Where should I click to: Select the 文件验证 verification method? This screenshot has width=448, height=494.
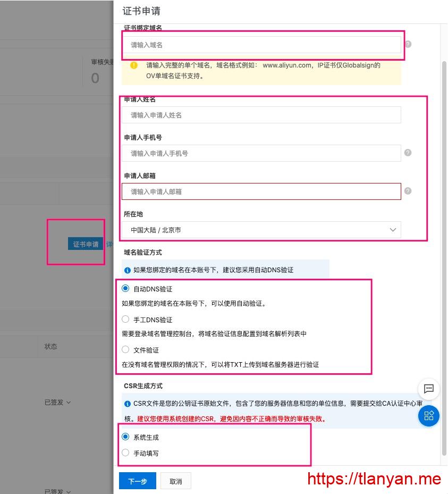pos(125,350)
